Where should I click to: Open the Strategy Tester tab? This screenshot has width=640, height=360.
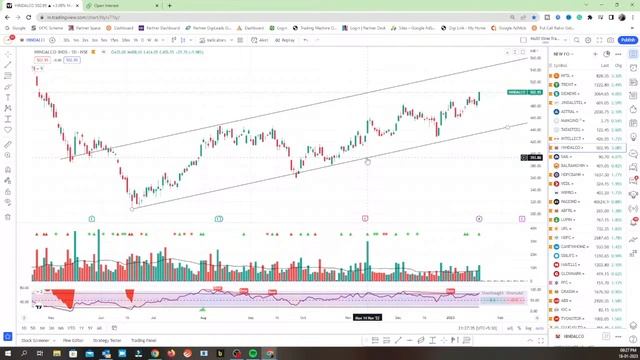click(107, 340)
